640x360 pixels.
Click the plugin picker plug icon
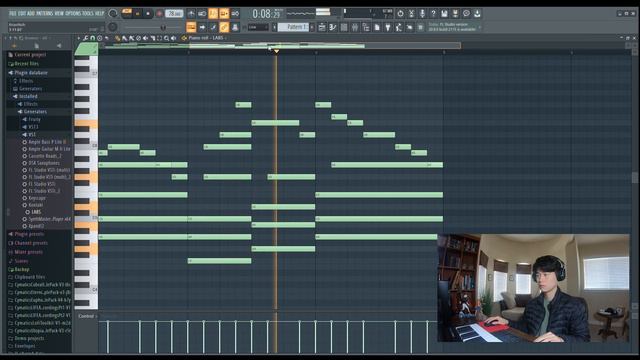click(x=388, y=27)
